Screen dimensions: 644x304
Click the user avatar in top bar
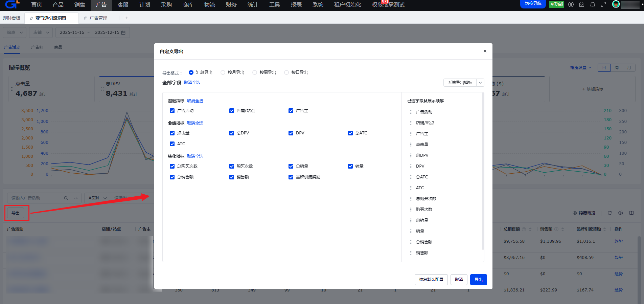click(x=616, y=4)
